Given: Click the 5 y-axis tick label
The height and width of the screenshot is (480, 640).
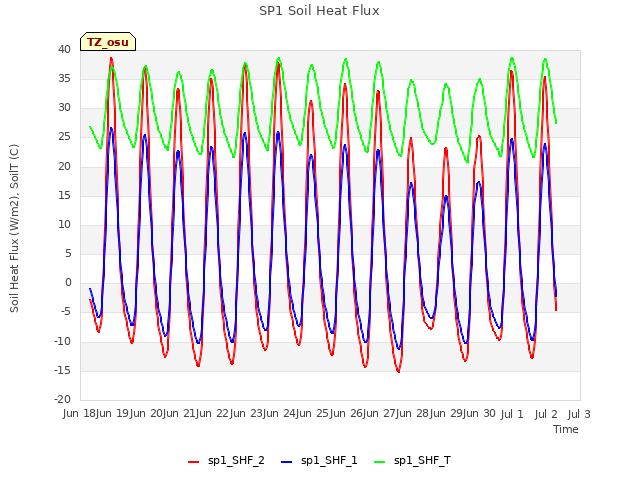Looking at the screenshot, I should [x=68, y=253].
